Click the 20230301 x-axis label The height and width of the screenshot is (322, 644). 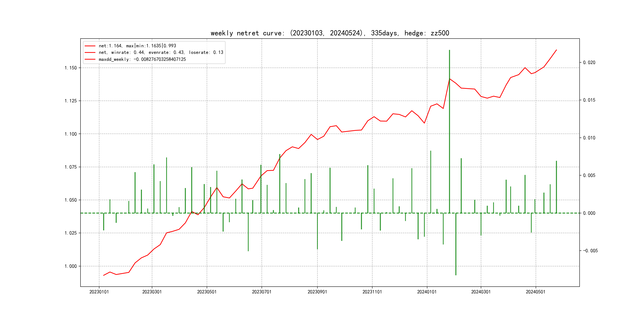pyautogui.click(x=152, y=292)
